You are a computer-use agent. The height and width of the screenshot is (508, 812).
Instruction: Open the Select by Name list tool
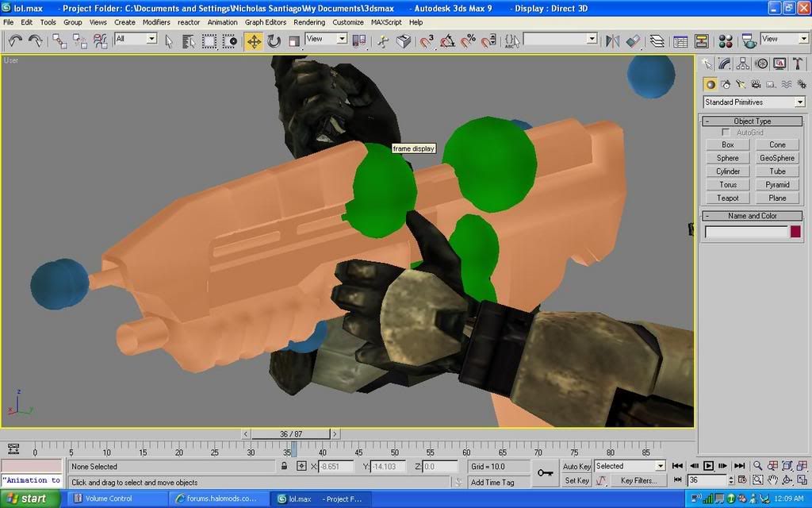click(189, 41)
